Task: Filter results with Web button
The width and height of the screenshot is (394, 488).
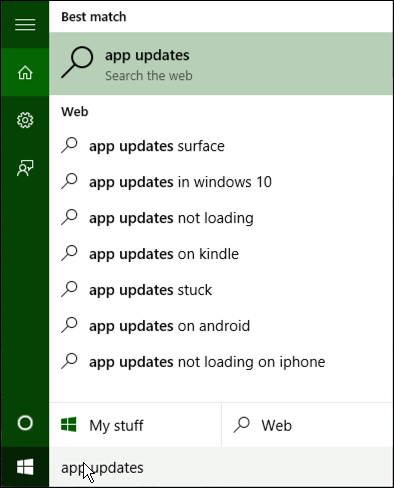Action: click(307, 425)
